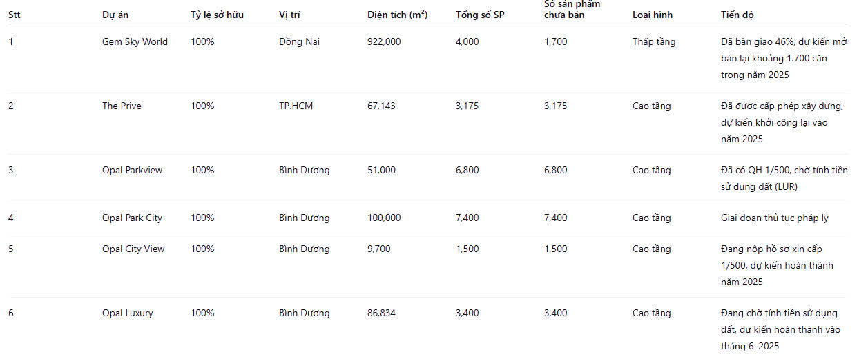Click the "Tổng số SP" column header
Screen dimensions: 868x357
click(x=480, y=15)
